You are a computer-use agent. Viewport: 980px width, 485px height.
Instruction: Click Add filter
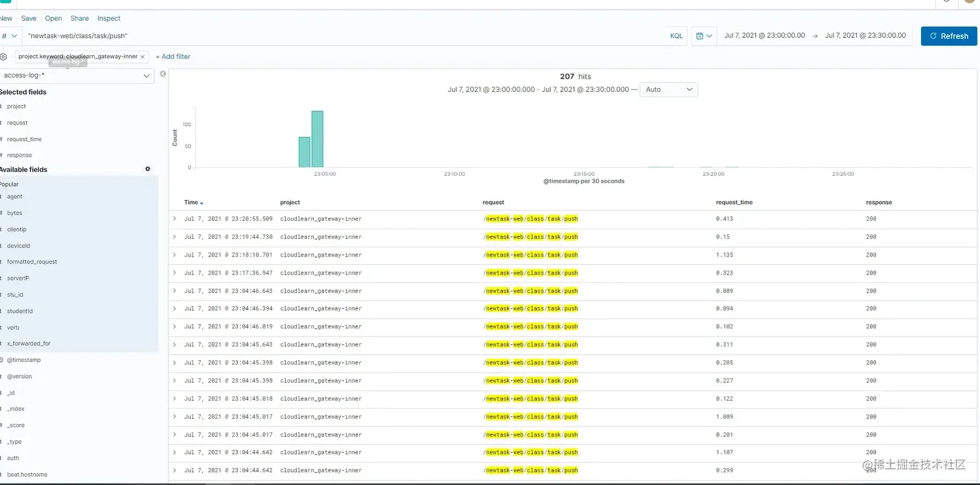coord(173,57)
